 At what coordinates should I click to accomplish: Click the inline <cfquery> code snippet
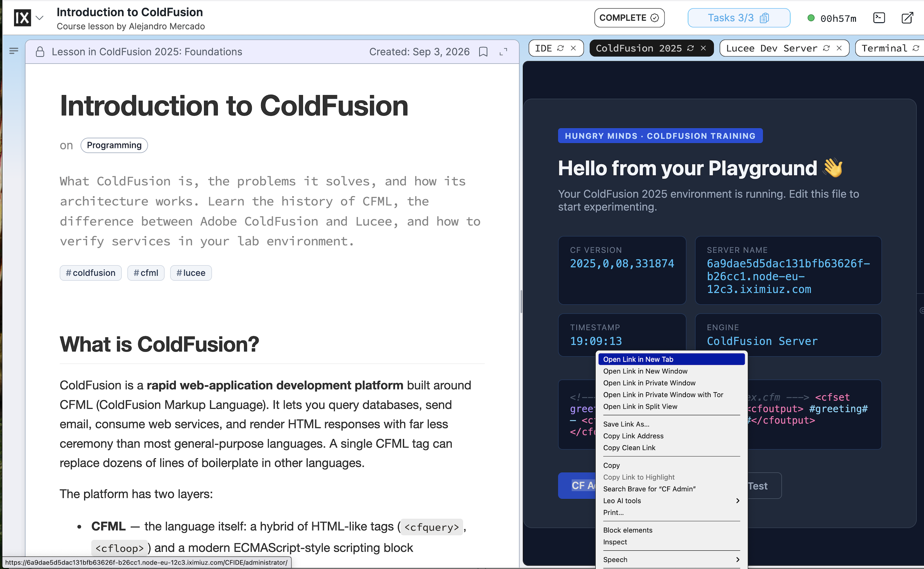coord(431,527)
